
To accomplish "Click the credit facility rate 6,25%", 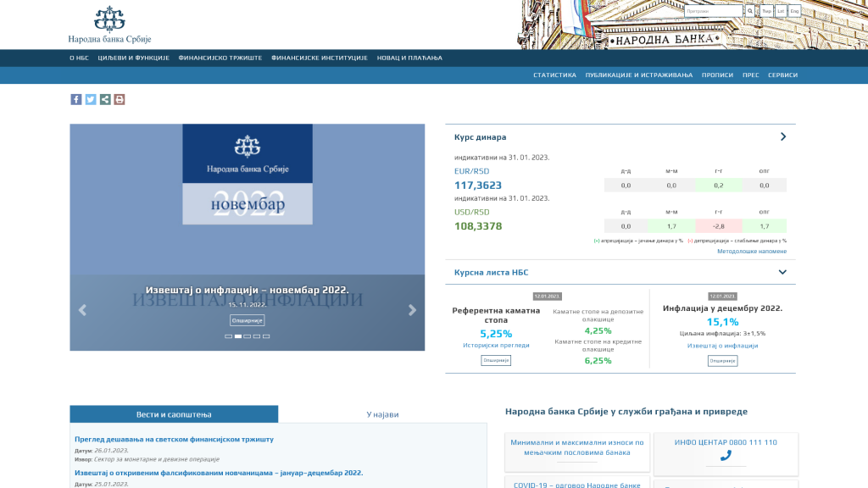I will 598,361.
